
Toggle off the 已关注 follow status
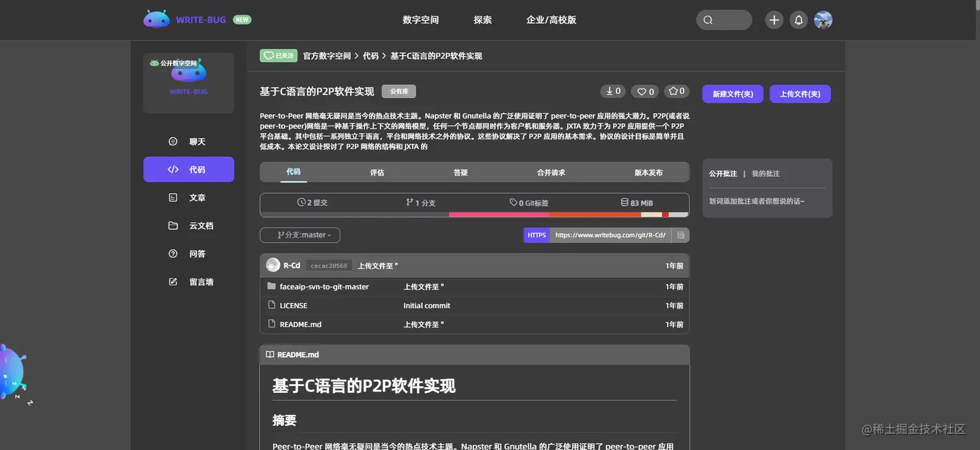click(278, 56)
